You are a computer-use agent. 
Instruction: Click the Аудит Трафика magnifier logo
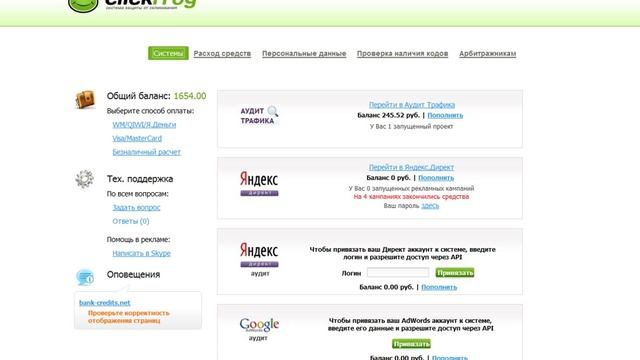260,116
